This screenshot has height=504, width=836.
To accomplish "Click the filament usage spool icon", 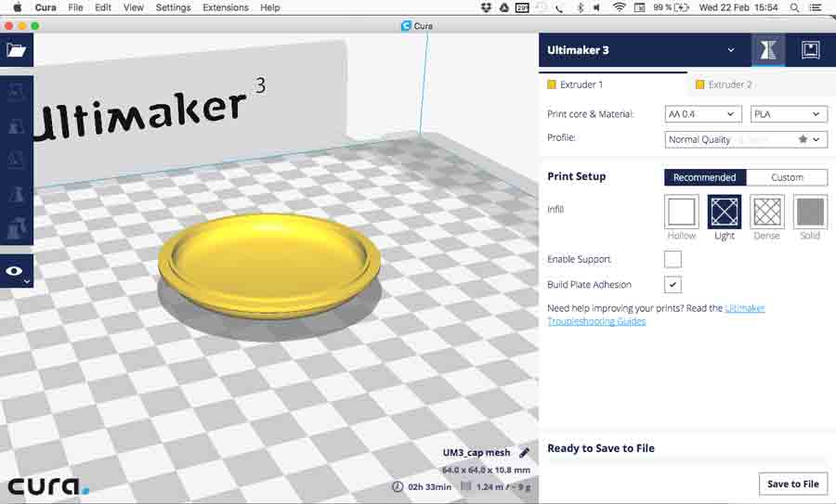I will click(x=465, y=486).
